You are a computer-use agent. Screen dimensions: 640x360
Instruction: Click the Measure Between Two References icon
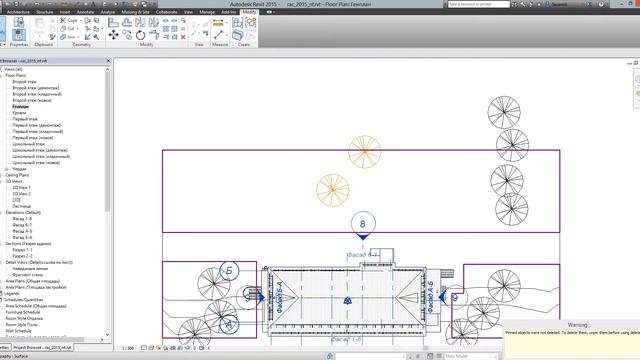[x=218, y=35]
